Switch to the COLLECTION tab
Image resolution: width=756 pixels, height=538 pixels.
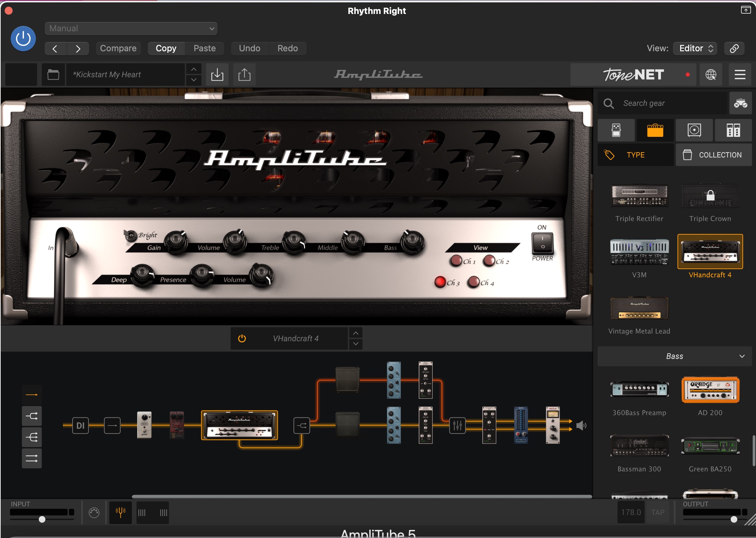click(x=714, y=155)
